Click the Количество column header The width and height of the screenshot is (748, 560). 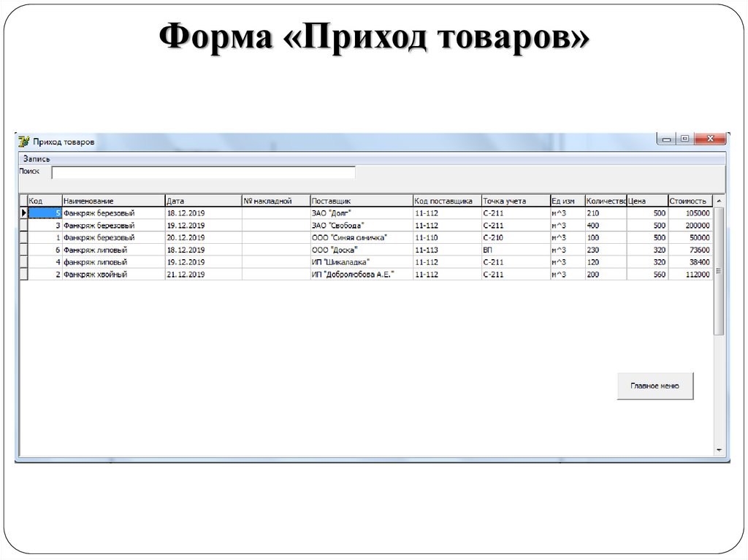[606, 201]
